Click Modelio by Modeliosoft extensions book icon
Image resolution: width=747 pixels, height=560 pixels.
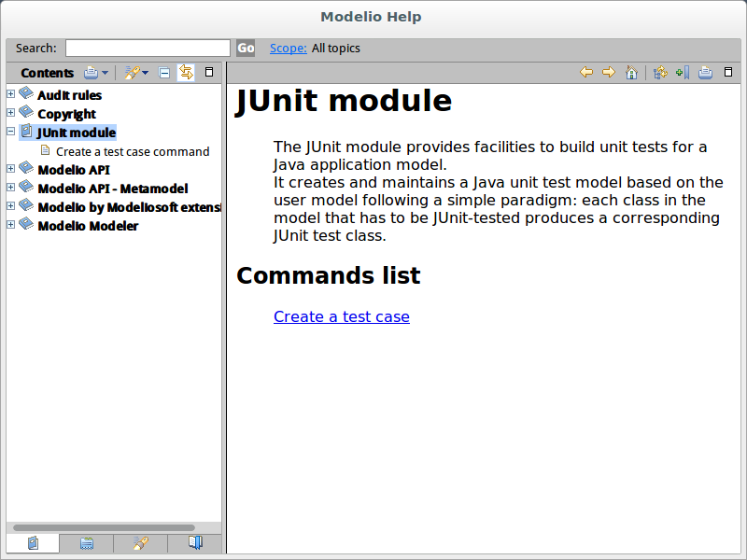[26, 204]
